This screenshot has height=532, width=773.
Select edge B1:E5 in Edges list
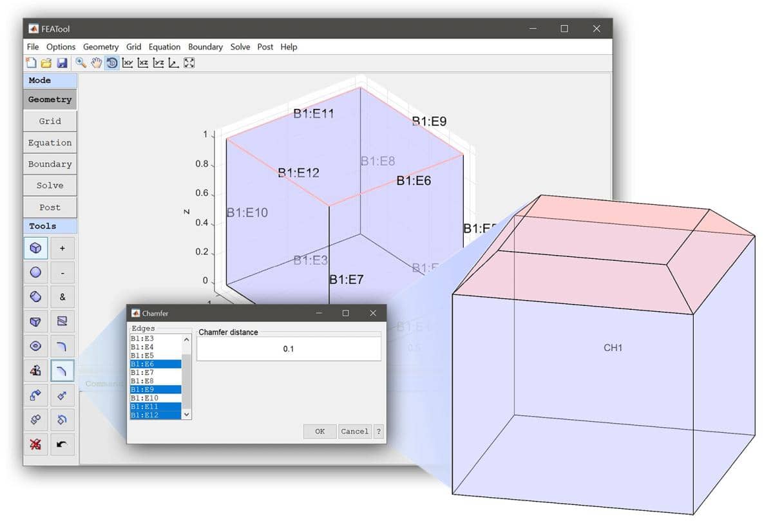pos(155,356)
